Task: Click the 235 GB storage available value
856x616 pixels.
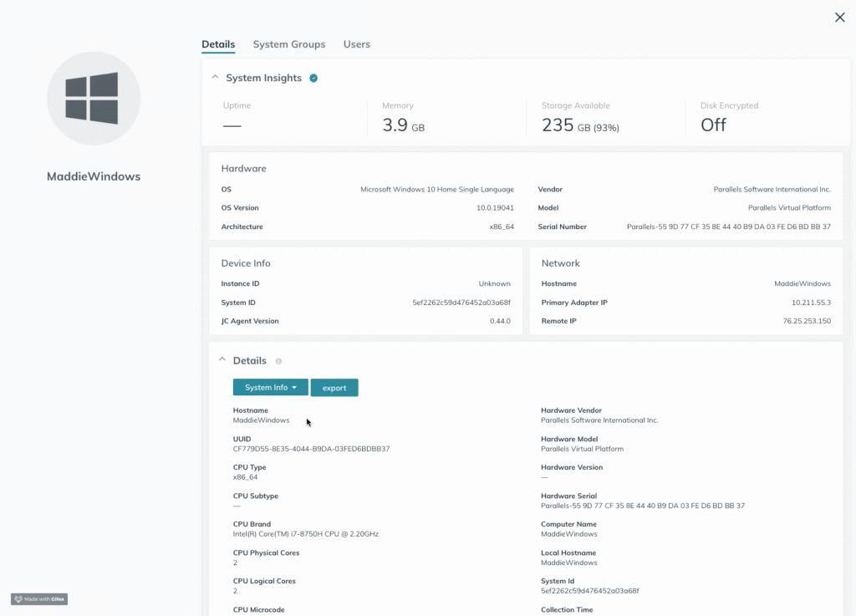Action: coord(580,126)
